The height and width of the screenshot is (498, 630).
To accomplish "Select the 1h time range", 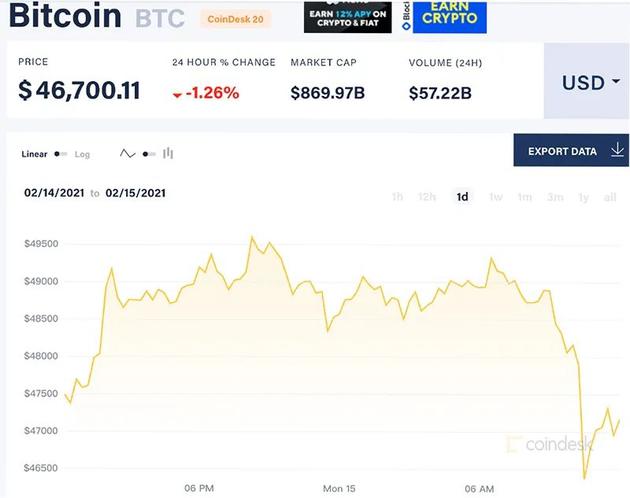I will click(x=397, y=197).
